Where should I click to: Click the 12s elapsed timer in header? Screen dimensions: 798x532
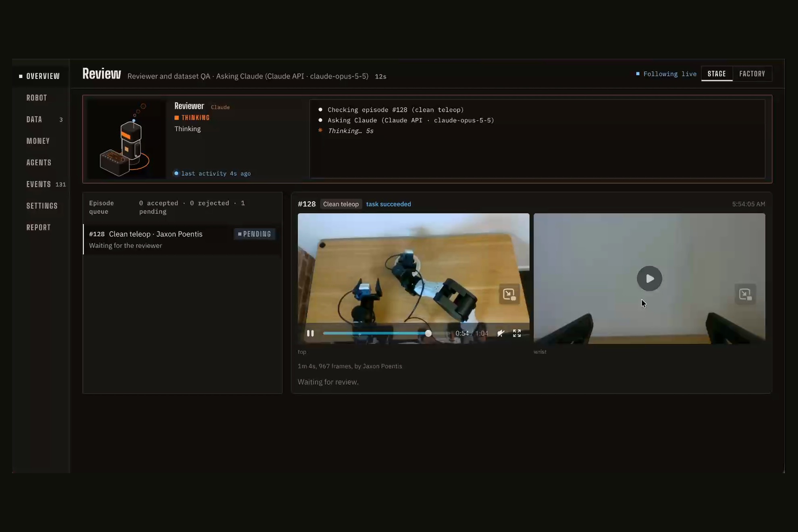click(380, 77)
